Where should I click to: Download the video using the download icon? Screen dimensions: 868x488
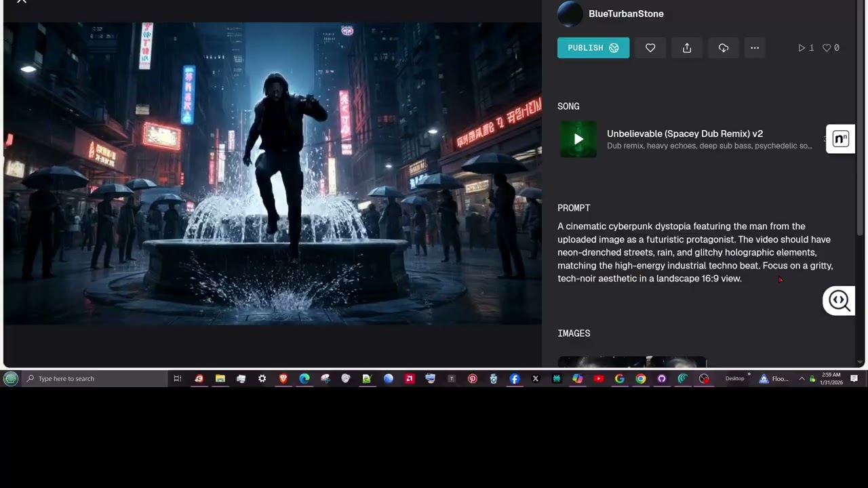724,48
